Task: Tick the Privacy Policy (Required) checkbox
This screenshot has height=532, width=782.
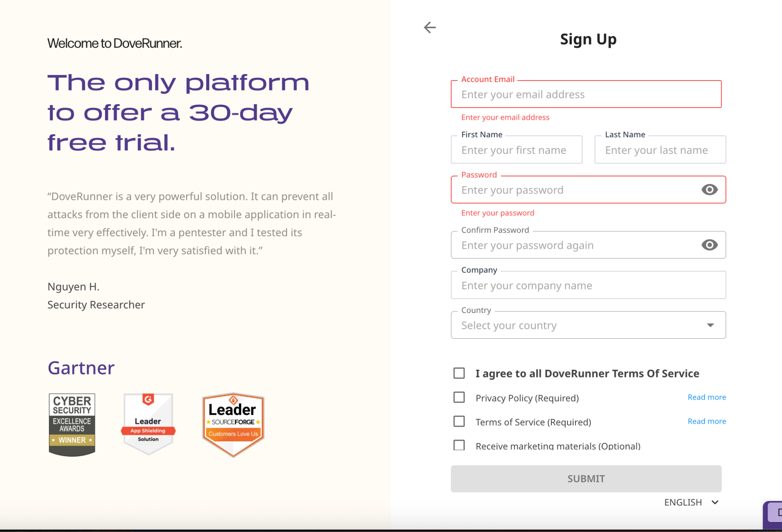Action: [x=459, y=398]
